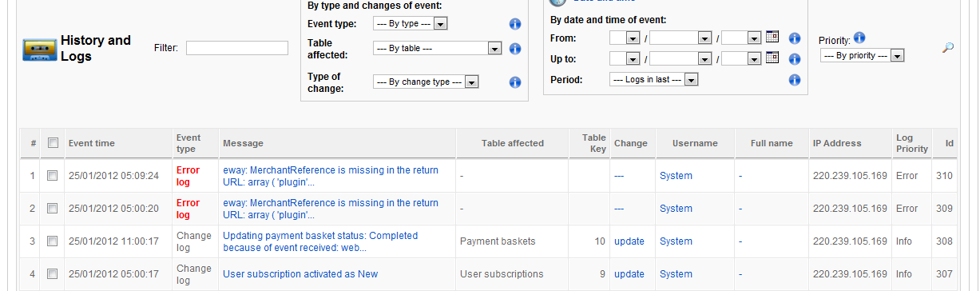
Task: Click the update link for Payment baskets row
Action: click(629, 241)
